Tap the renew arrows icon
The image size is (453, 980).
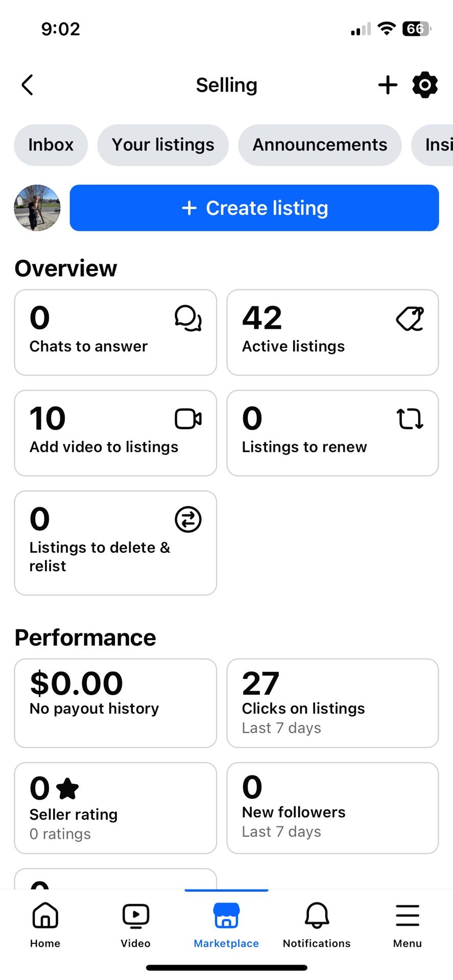click(x=410, y=419)
